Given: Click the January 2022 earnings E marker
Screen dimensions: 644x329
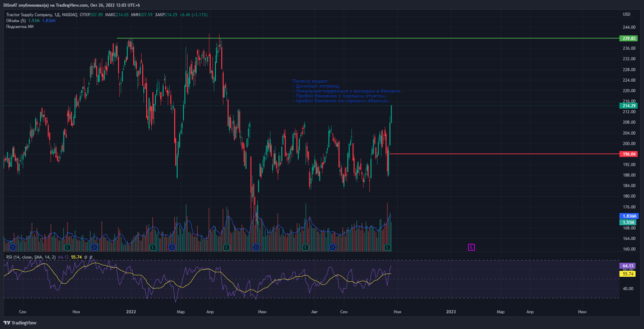Looking at the screenshot, I should tap(153, 247).
